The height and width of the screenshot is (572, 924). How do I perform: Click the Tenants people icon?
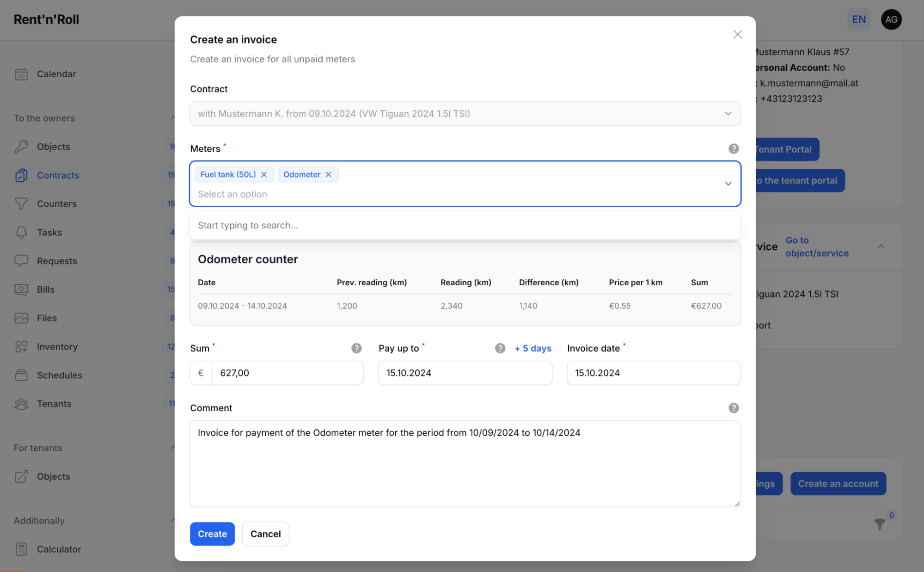point(21,404)
